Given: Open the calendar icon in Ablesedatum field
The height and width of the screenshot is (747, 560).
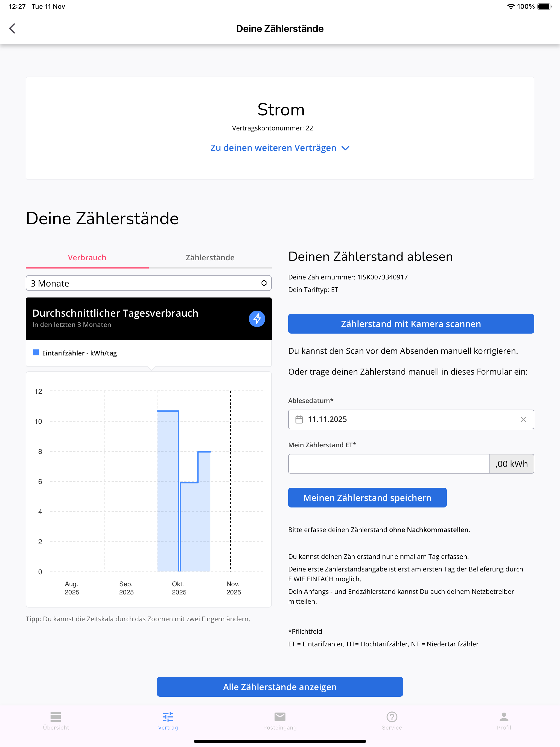Looking at the screenshot, I should pos(299,419).
